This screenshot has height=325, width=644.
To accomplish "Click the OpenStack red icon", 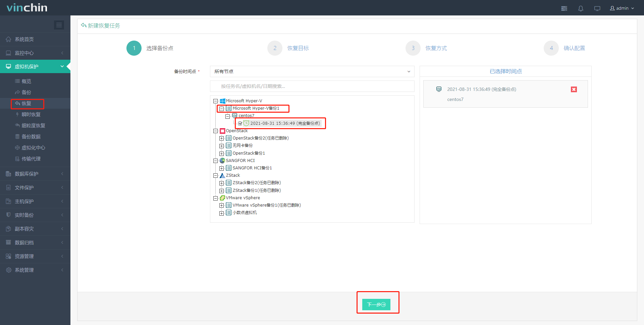I will 222,131.
